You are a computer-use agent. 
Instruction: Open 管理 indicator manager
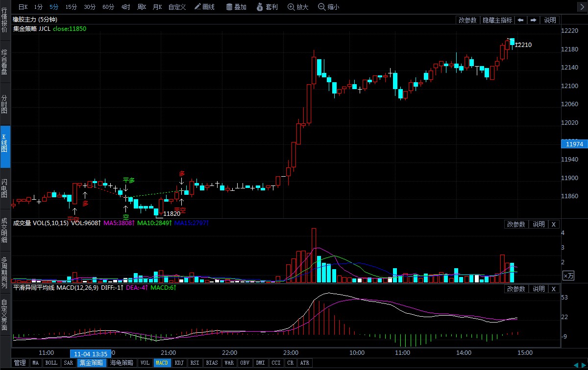click(x=20, y=363)
